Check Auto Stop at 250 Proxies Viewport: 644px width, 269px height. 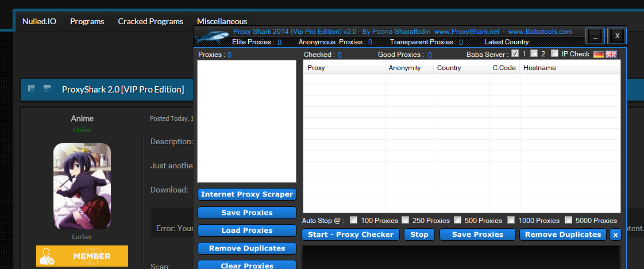click(x=405, y=220)
